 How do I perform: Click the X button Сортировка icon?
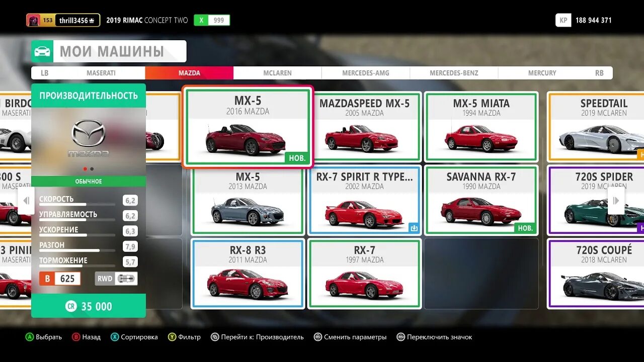pyautogui.click(x=115, y=337)
